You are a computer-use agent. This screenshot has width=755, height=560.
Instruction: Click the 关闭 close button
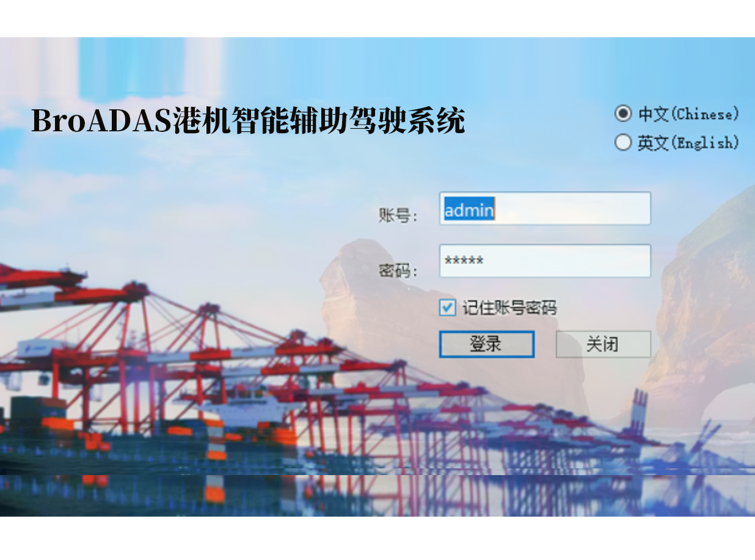(603, 344)
